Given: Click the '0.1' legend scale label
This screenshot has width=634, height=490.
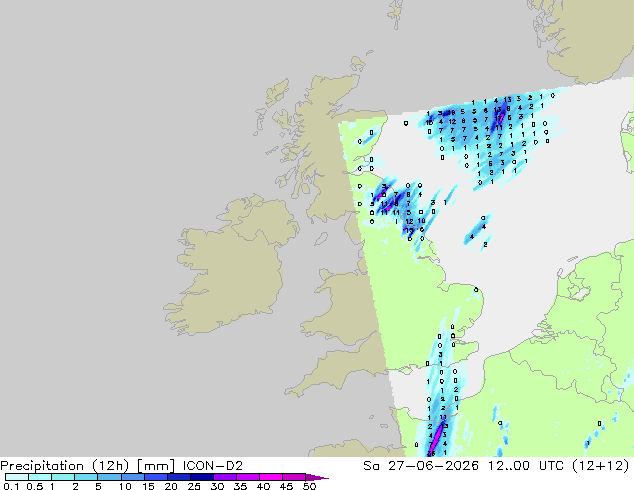Looking at the screenshot, I should [11, 486].
